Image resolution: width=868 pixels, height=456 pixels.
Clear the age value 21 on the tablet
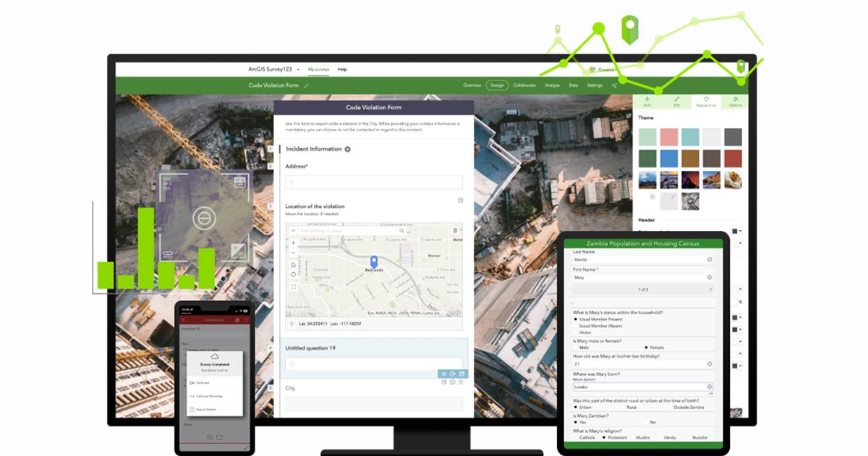point(710,363)
